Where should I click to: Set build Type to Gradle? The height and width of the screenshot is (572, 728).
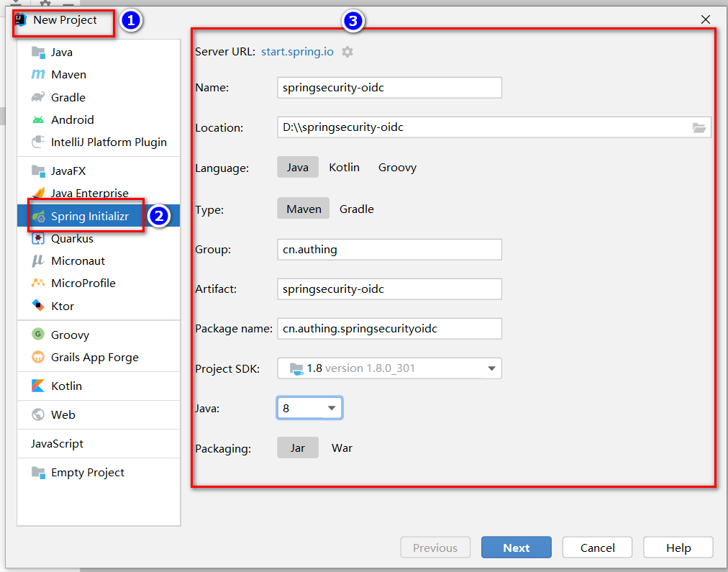click(356, 209)
